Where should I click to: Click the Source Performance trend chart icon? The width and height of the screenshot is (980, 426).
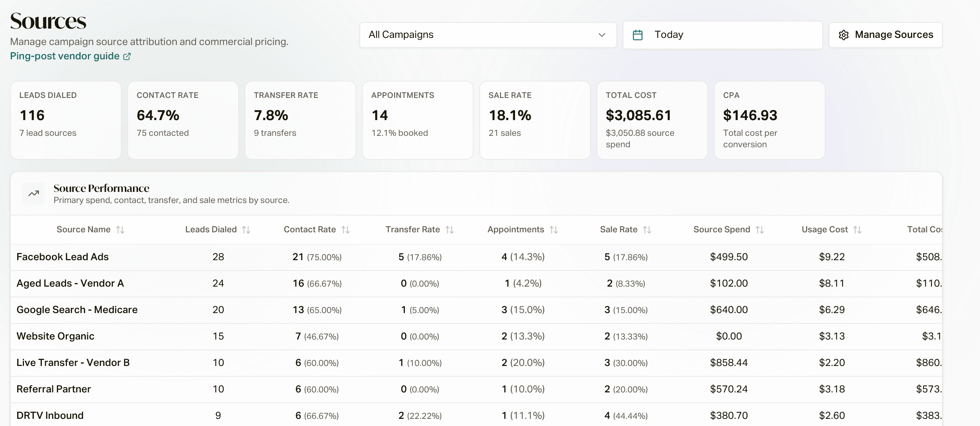point(34,193)
